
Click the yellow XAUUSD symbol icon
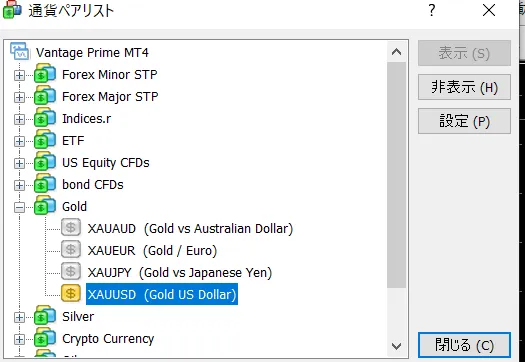pyautogui.click(x=71, y=294)
